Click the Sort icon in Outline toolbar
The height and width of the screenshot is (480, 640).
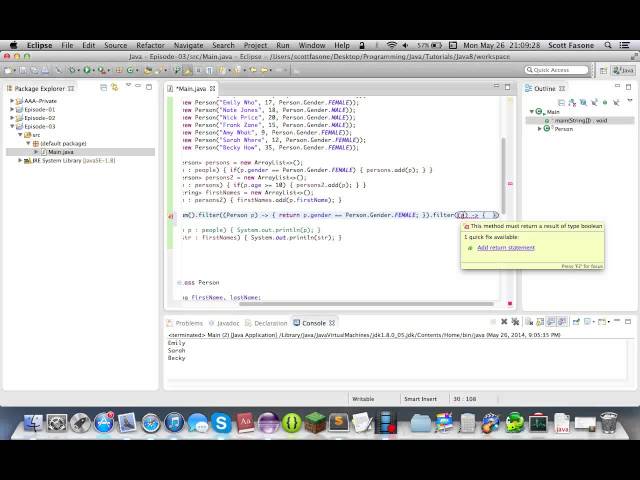[x=572, y=102]
